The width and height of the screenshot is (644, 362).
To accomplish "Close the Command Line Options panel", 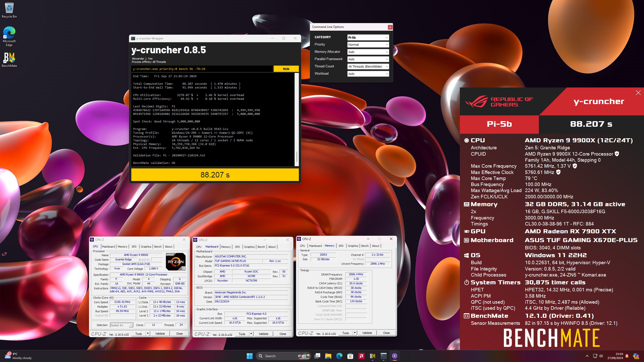I will (390, 27).
